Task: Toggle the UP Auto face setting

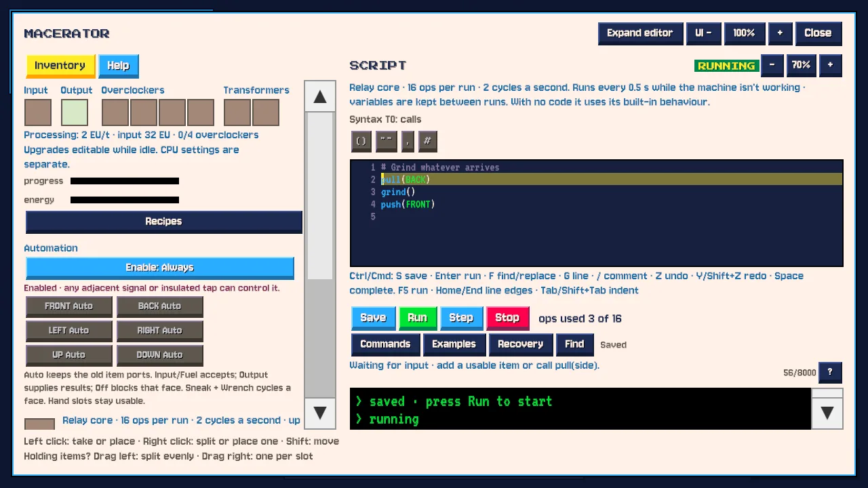Action: [x=69, y=355]
